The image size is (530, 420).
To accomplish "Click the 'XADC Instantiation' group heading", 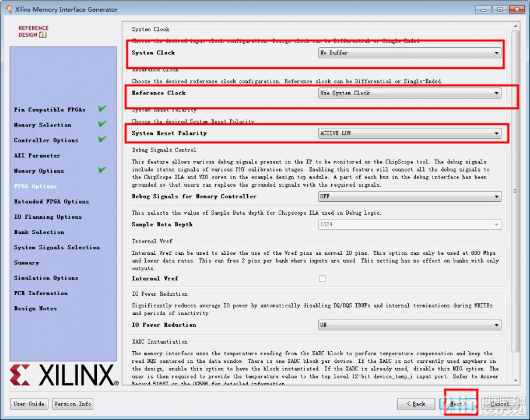I will [x=160, y=342].
